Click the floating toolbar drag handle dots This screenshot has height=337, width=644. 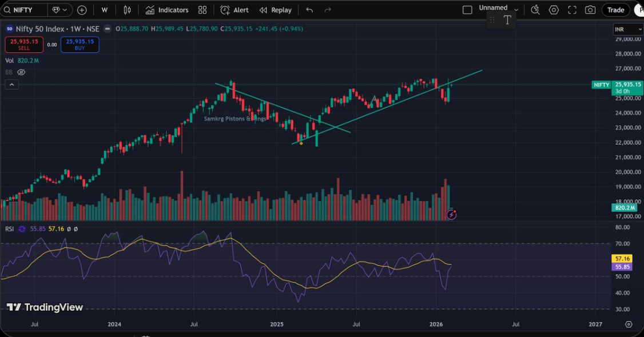492,19
